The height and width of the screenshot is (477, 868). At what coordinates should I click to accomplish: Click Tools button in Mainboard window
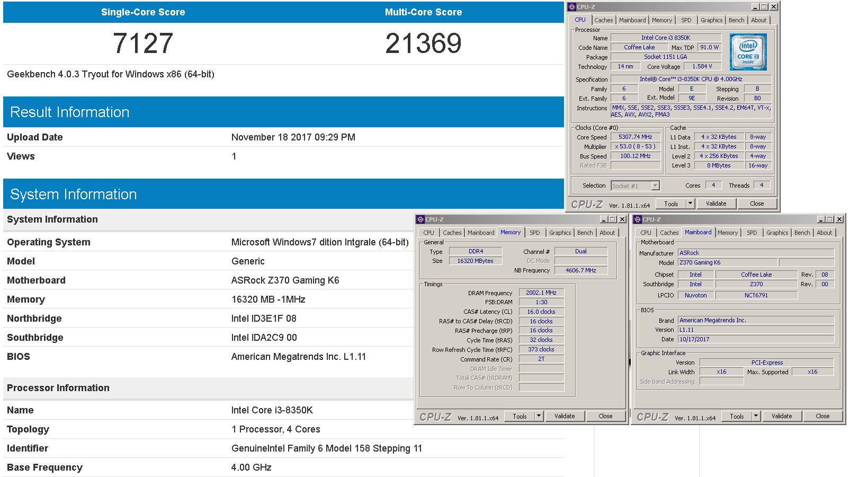(x=737, y=416)
